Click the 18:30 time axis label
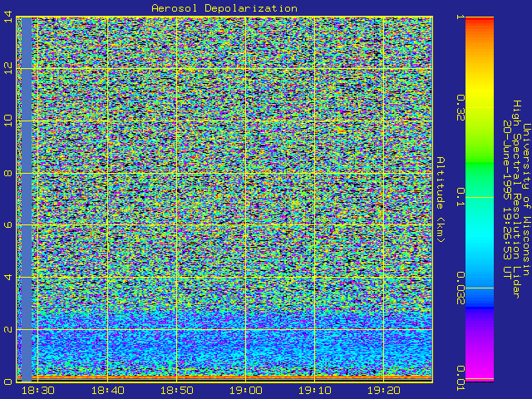 pyautogui.click(x=38, y=391)
